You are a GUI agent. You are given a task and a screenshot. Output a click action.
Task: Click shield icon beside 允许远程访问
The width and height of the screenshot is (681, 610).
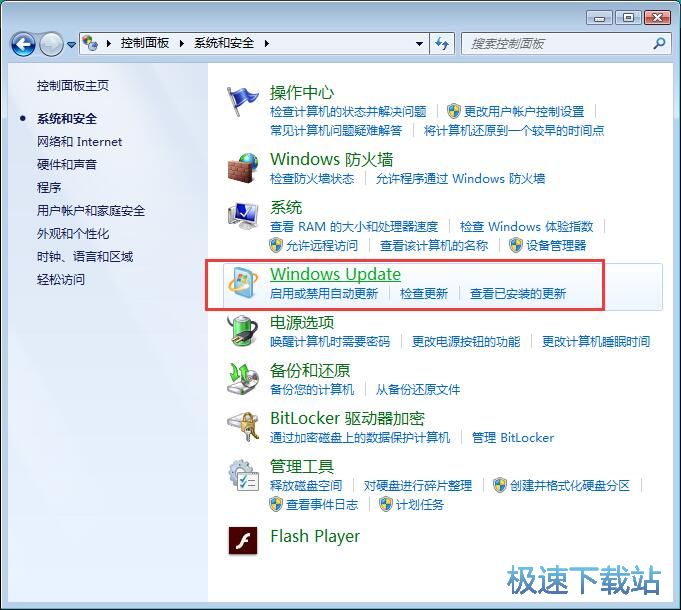click(276, 245)
